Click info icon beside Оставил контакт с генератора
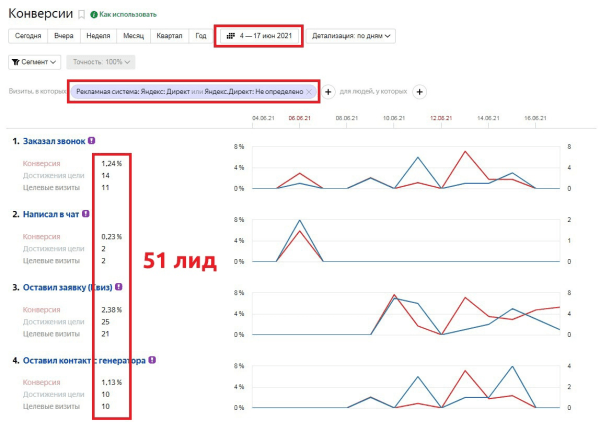600x422 pixels. click(x=152, y=360)
